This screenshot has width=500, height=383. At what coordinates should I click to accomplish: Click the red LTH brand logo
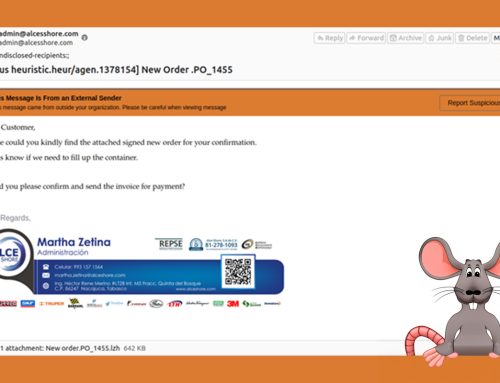point(175,304)
